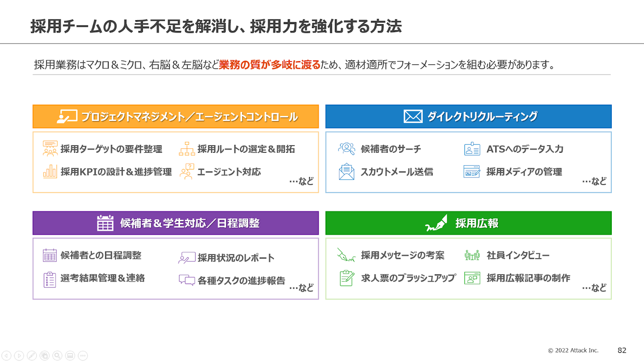Click the org chart icon beside 採用ルートの選定
This screenshot has height=362, width=644.
click(186, 149)
